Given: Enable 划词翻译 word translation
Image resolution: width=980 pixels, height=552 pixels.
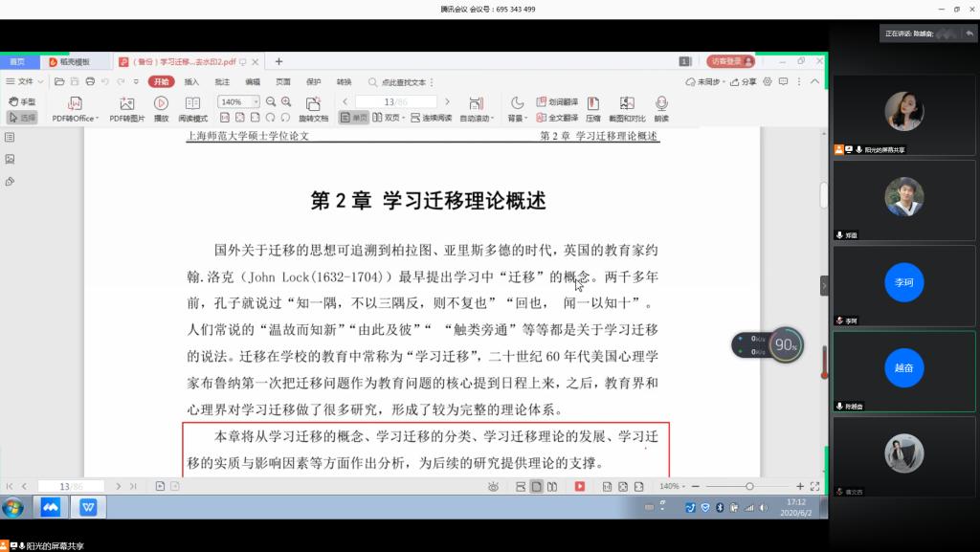Looking at the screenshot, I should tap(562, 101).
